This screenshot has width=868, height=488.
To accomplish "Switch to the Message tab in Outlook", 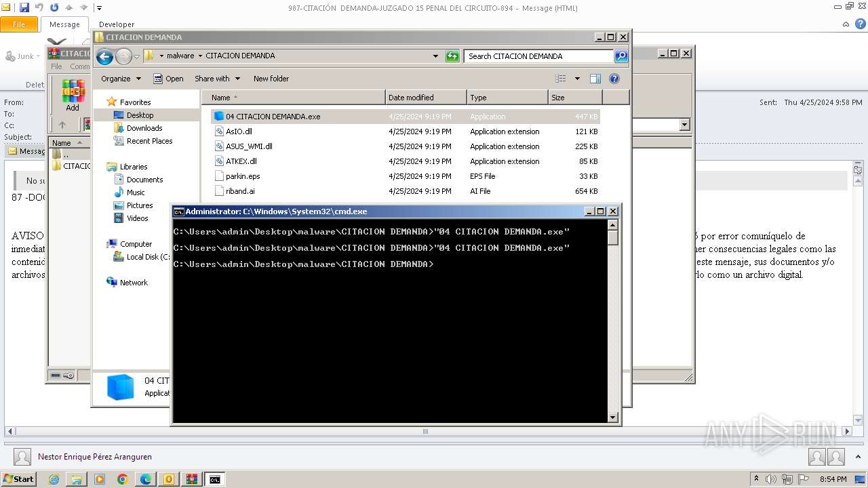I will click(64, 24).
